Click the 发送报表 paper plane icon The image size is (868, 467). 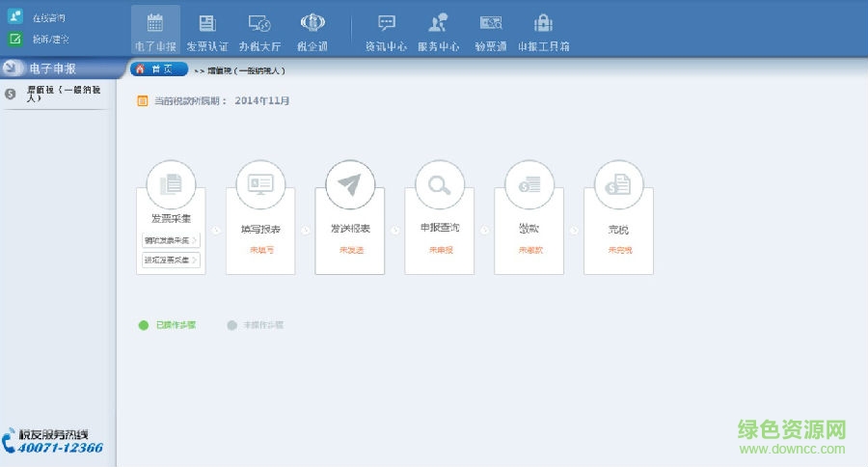(349, 184)
